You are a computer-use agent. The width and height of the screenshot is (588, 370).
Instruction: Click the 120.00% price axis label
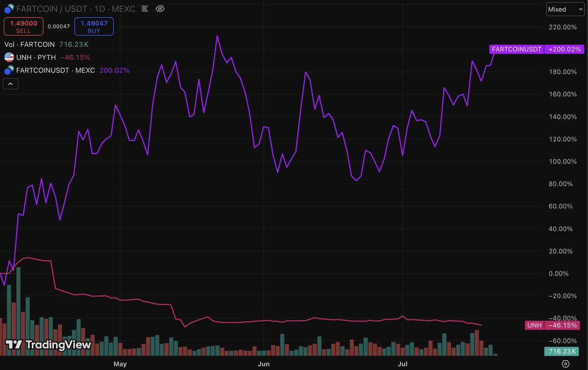tap(562, 139)
